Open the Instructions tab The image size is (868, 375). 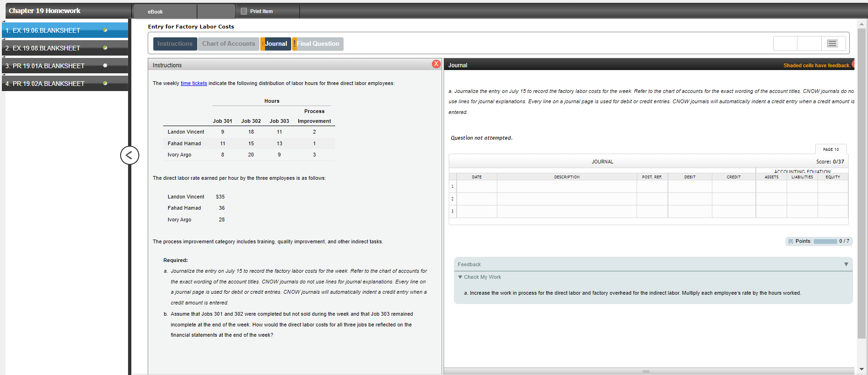(x=175, y=44)
